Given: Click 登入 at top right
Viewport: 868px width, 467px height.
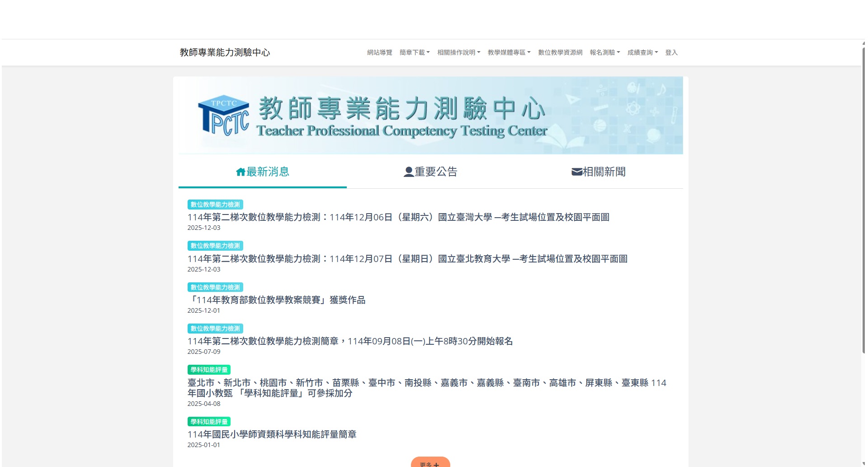Looking at the screenshot, I should click(x=671, y=52).
